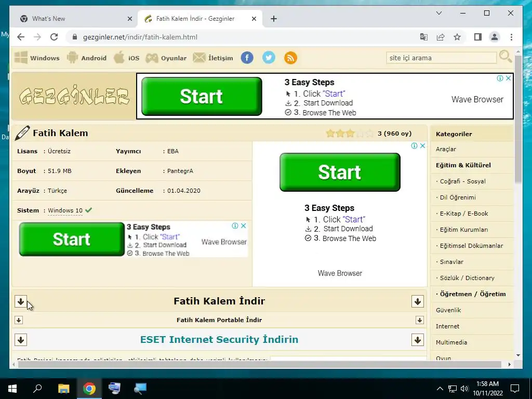Open Sözlük / Dictionary subcategory
532x399 pixels.
pos(467,278)
